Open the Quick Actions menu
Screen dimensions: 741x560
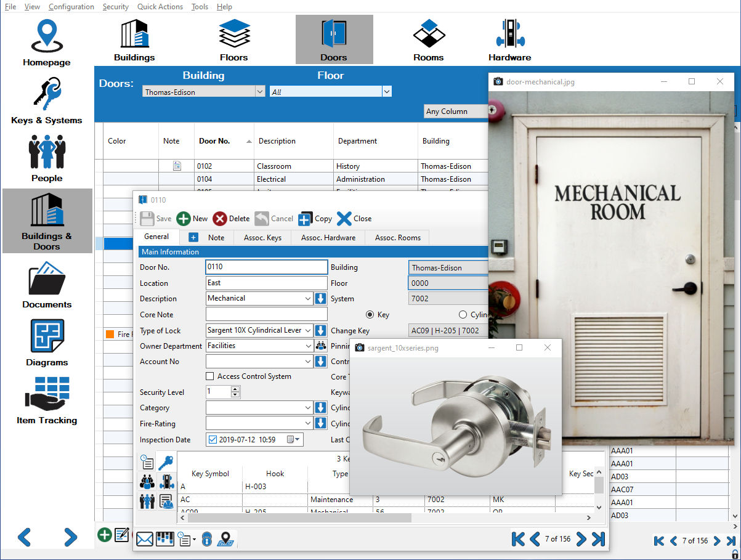coord(160,7)
